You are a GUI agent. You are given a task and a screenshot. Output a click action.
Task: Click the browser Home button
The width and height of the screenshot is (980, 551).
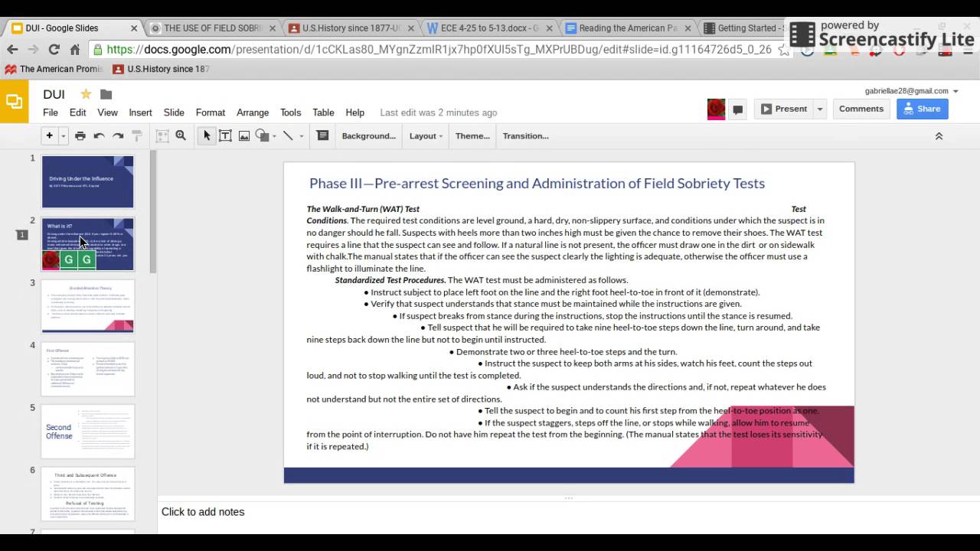pos(74,49)
